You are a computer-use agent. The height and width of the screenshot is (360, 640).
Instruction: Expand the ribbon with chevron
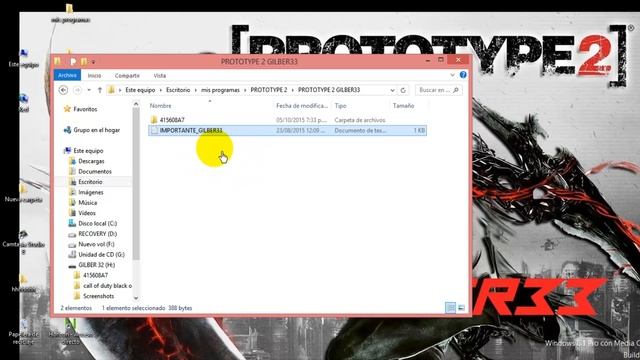tap(452, 75)
